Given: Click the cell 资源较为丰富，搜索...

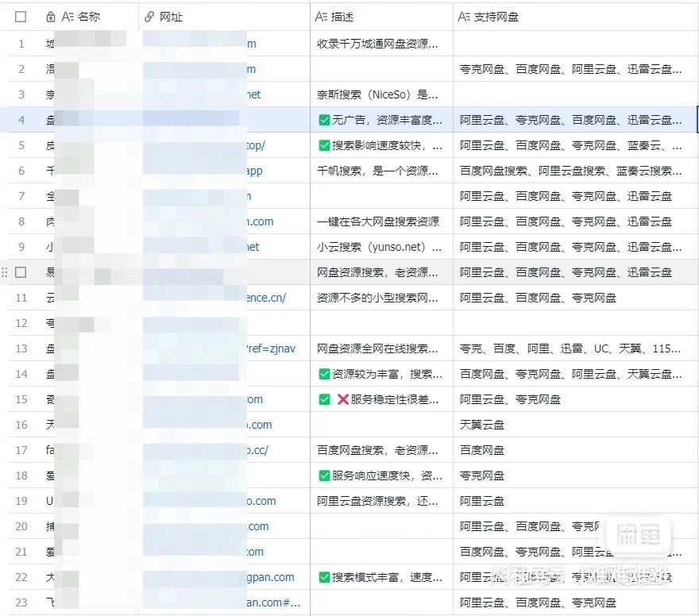Looking at the screenshot, I should coord(381,374).
